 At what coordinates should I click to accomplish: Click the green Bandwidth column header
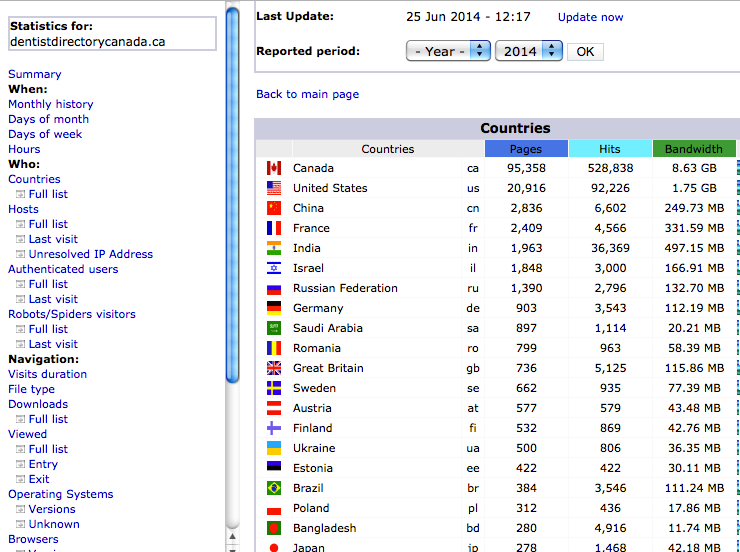[693, 149]
